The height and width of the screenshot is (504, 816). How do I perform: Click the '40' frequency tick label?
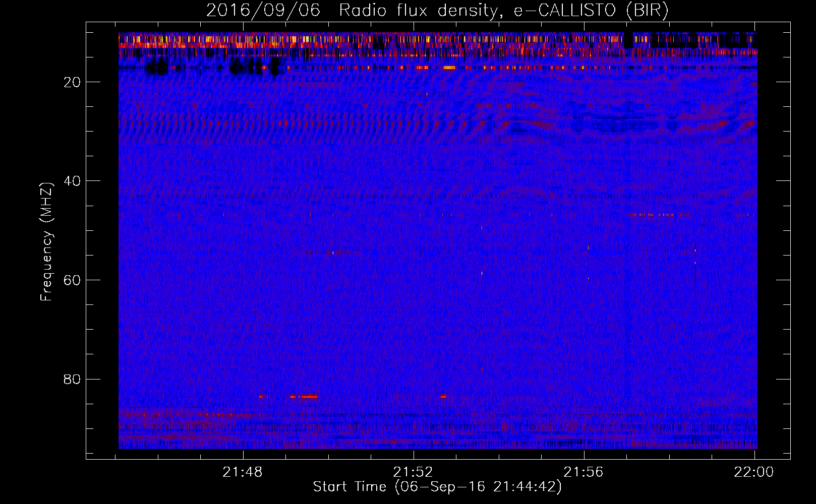tap(73, 181)
